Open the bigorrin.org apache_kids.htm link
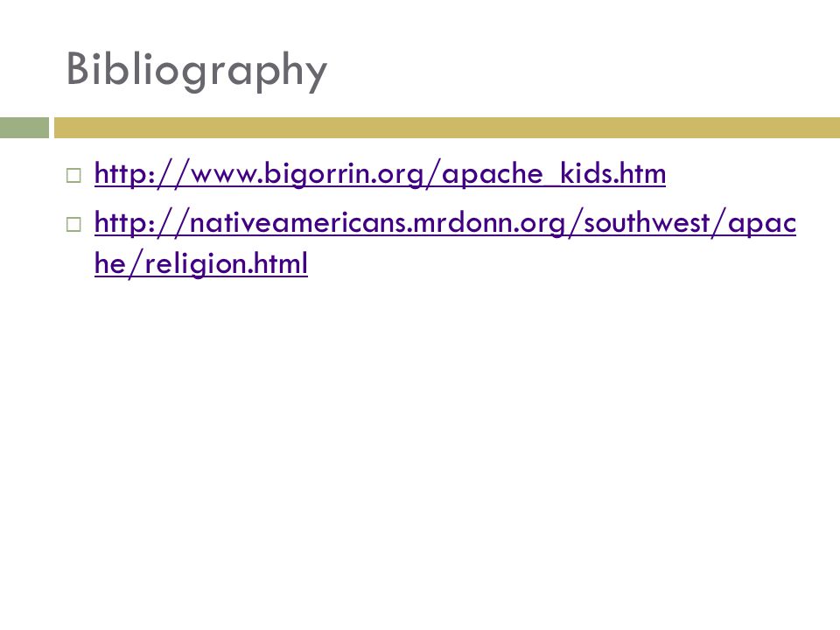The width and height of the screenshot is (840, 630). pos(380,174)
